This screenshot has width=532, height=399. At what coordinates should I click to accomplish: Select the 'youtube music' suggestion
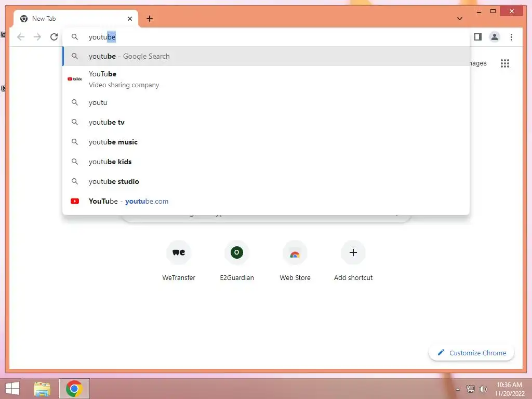(x=267, y=142)
